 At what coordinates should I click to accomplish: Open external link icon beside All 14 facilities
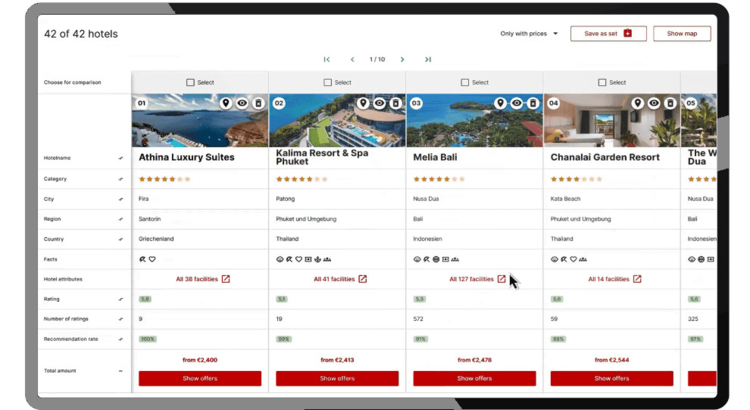(637, 279)
